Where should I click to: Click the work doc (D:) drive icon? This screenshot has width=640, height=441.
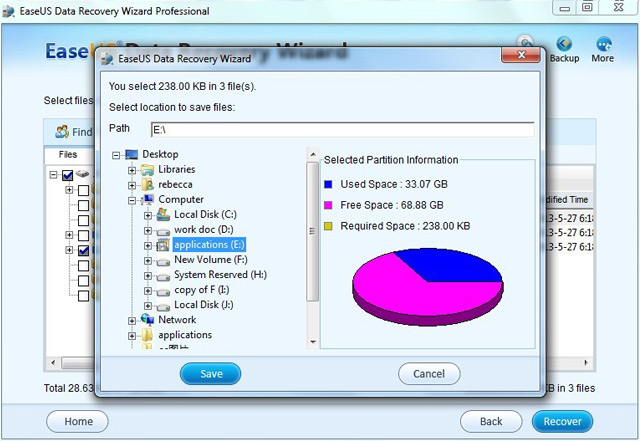pyautogui.click(x=163, y=231)
